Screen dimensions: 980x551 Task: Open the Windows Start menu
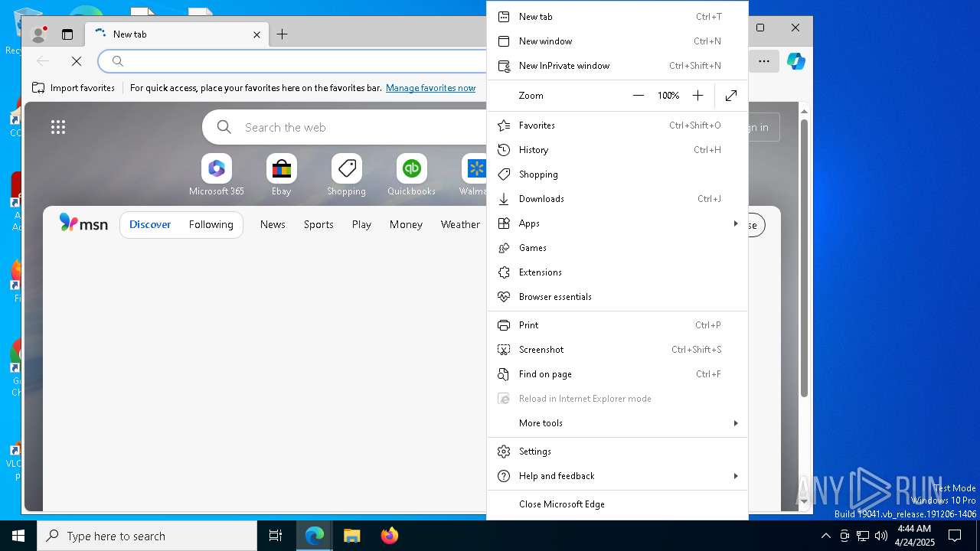click(18, 536)
